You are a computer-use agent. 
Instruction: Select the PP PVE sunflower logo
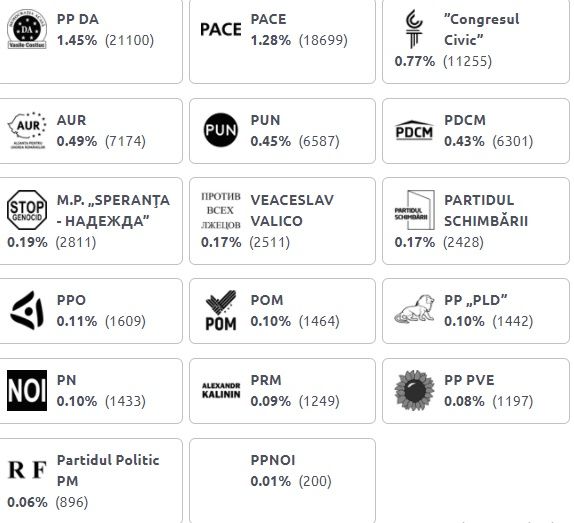414,390
